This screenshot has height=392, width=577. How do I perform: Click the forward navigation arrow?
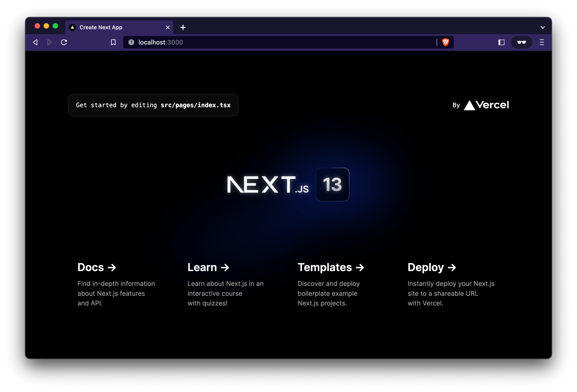[49, 42]
